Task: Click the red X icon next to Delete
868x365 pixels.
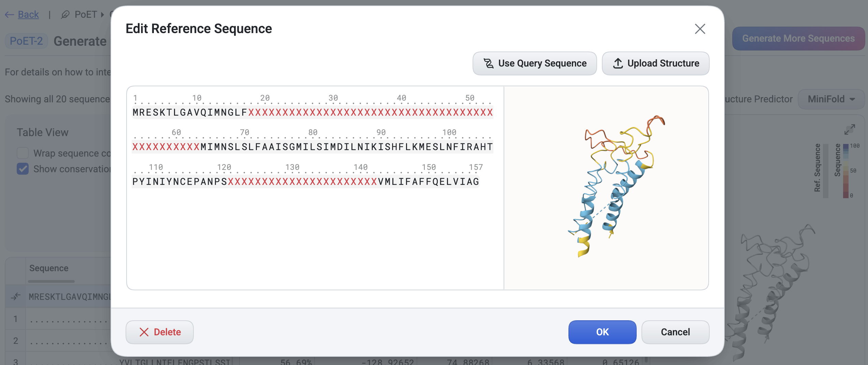Action: click(145, 332)
